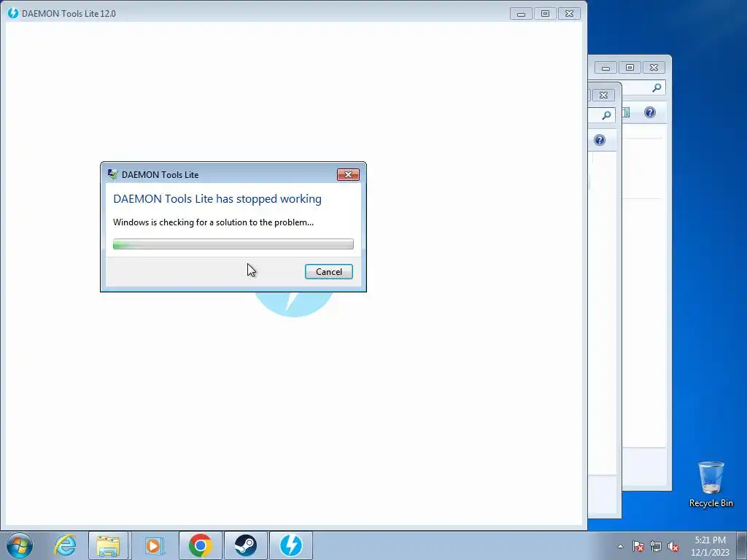This screenshot has width=747, height=560.
Task: Select the Recycle Bin desktop icon
Action: (711, 484)
